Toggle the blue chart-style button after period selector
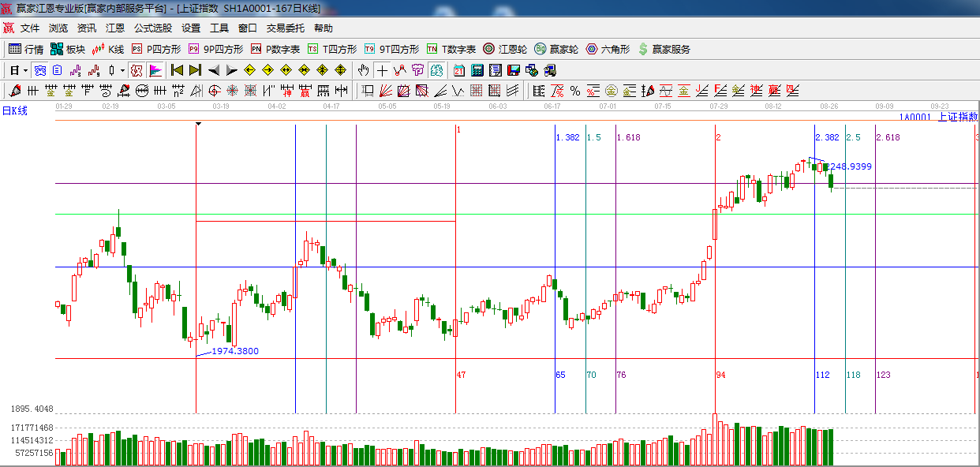Screen dimensions: 980x467 pos(39,70)
